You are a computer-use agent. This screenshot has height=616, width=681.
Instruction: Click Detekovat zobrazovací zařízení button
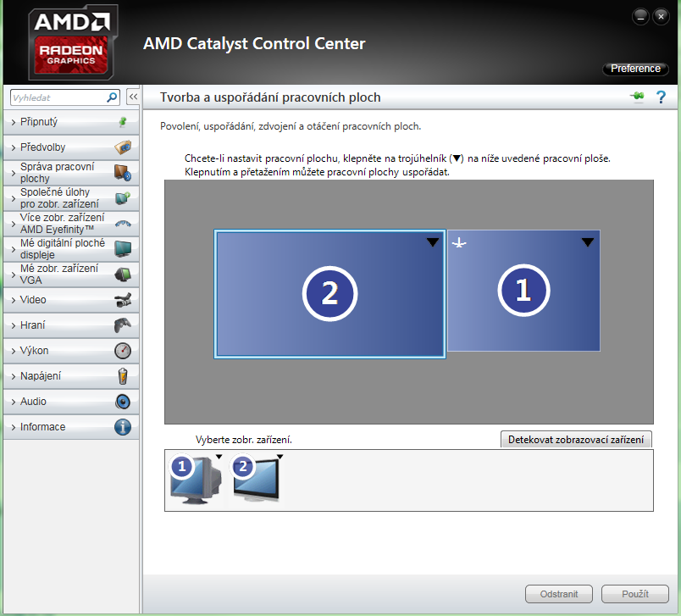point(576,440)
